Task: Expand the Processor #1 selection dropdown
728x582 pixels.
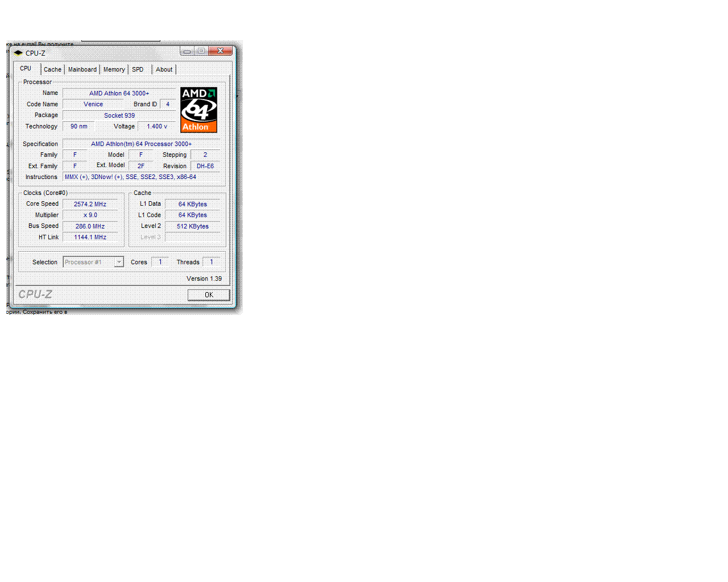Action: pyautogui.click(x=119, y=262)
